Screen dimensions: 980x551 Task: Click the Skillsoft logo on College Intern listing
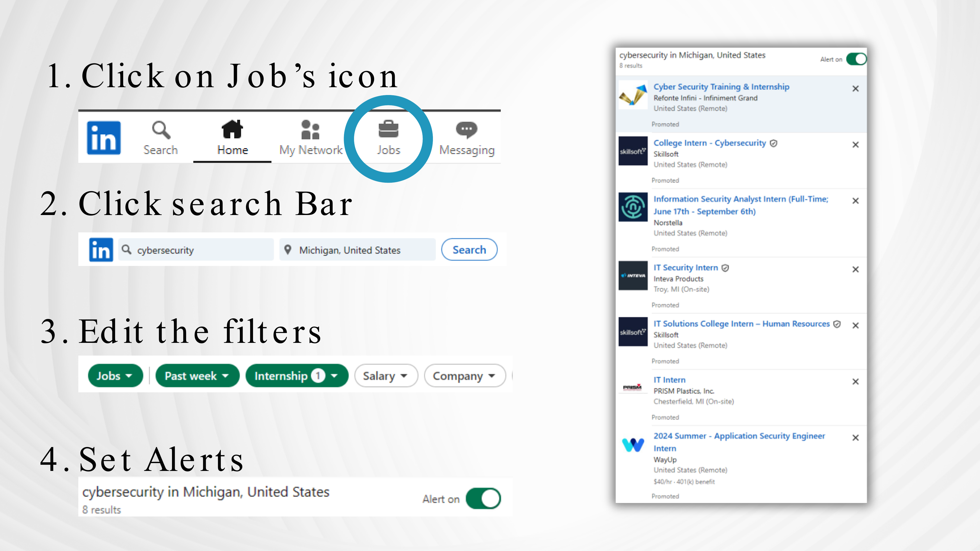[633, 151]
